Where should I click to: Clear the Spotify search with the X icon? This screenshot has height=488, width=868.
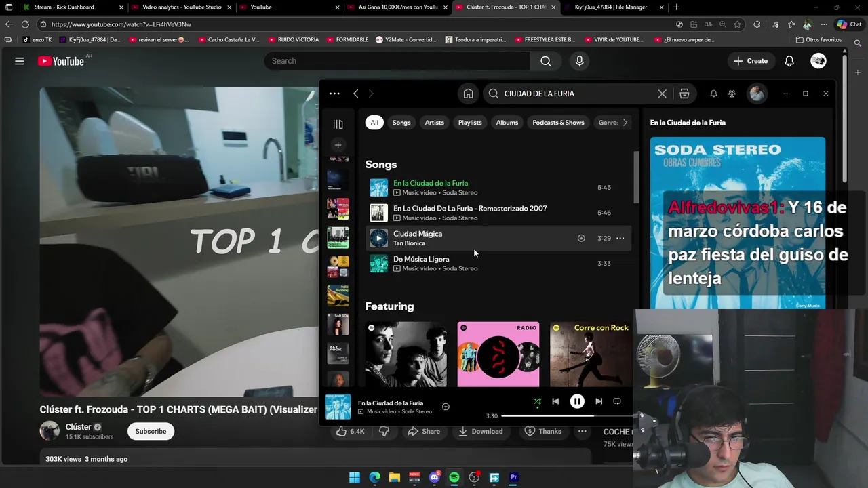(x=662, y=94)
